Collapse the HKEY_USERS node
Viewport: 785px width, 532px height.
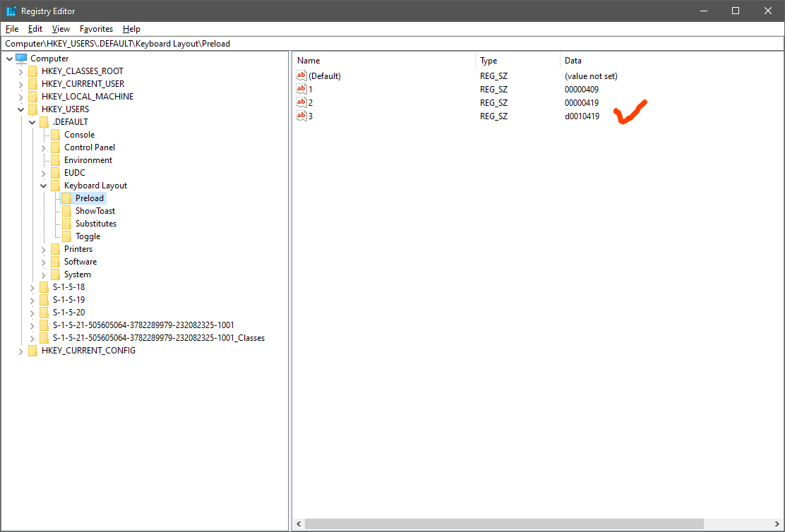(21, 109)
